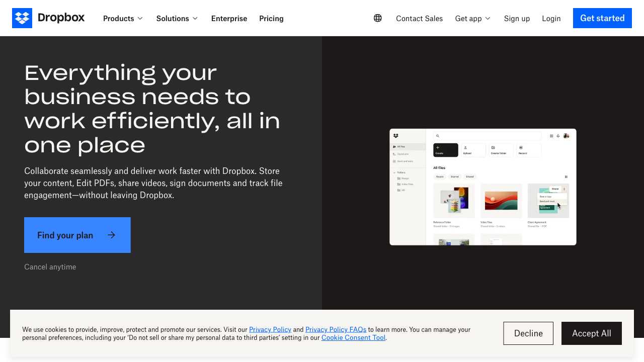
Task: Expand the Get app dropdown
Action: pyautogui.click(x=472, y=19)
